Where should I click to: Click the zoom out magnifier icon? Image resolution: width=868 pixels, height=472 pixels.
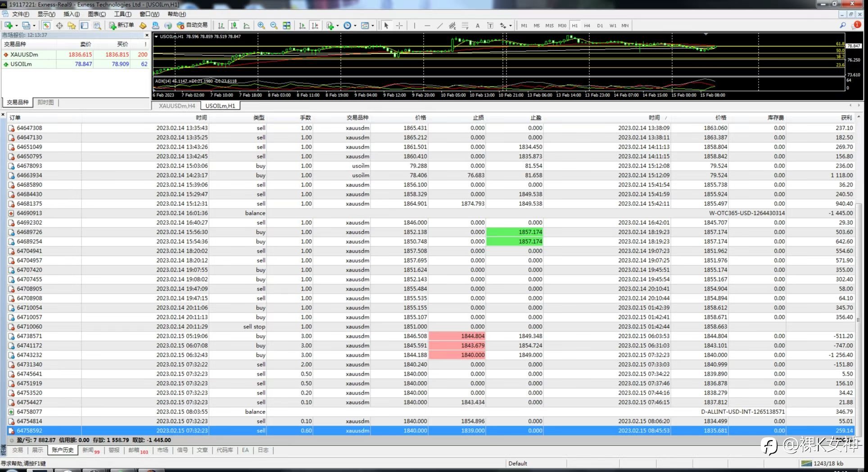pyautogui.click(x=274, y=26)
